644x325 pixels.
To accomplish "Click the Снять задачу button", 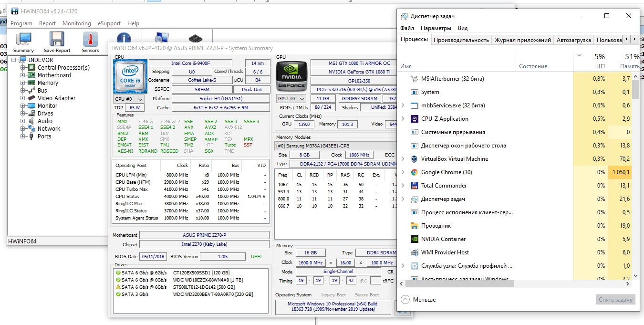I will pyautogui.click(x=615, y=300).
